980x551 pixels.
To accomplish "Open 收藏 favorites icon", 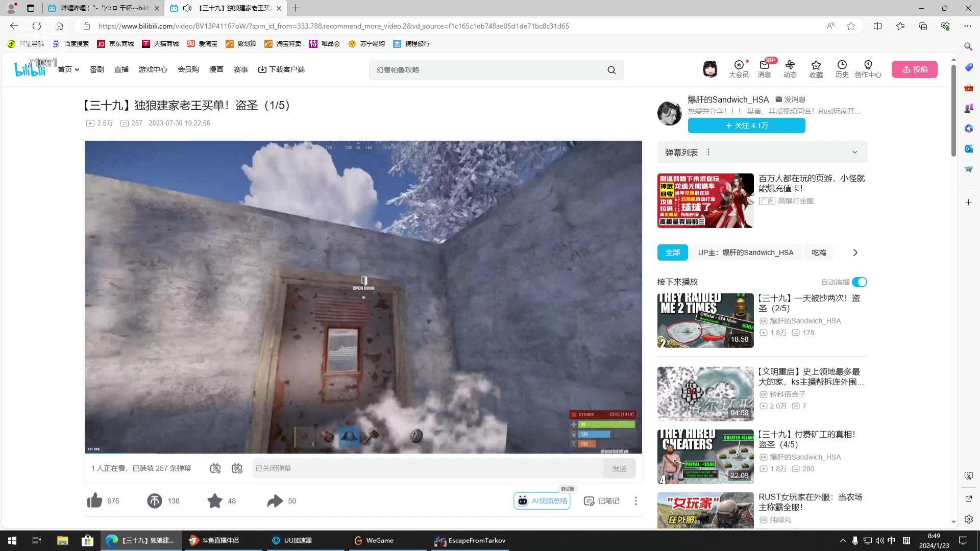I will [x=816, y=69].
